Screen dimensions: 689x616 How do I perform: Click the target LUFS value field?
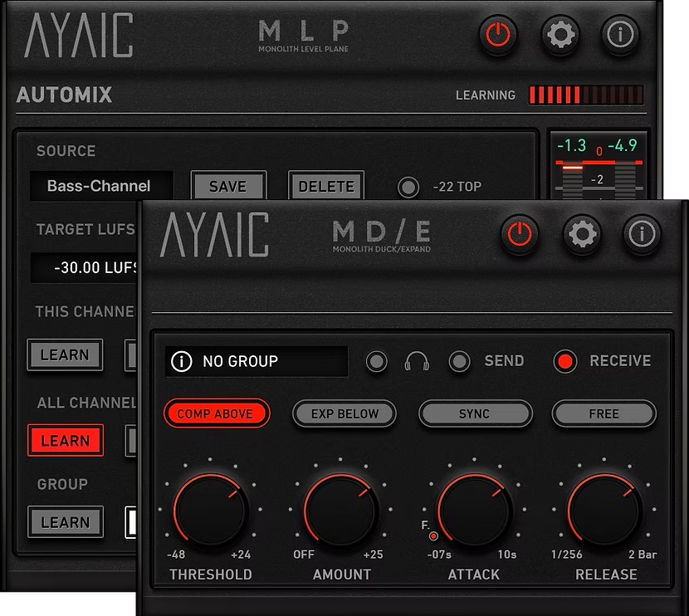[x=85, y=268]
